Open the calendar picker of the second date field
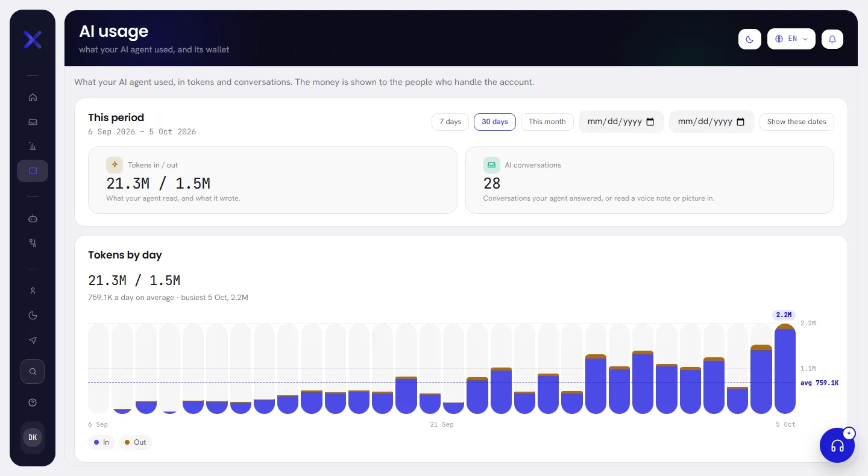The height and width of the screenshot is (476, 868). [x=741, y=122]
